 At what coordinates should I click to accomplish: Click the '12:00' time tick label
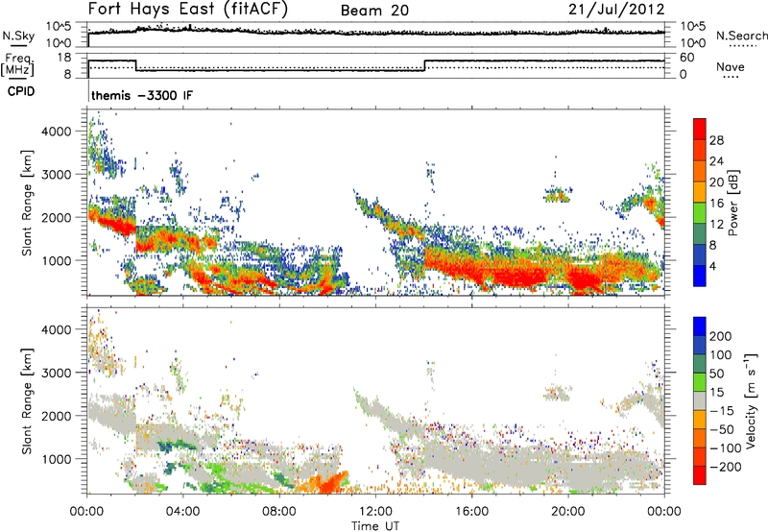point(375,512)
